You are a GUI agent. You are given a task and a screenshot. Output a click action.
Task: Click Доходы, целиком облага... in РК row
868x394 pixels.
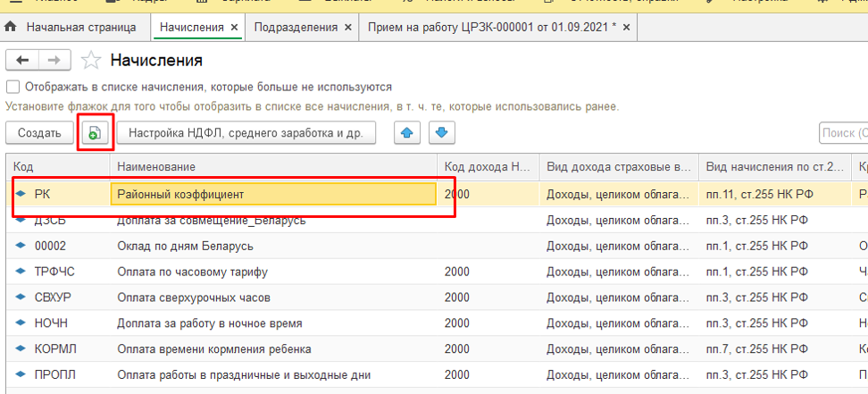pyautogui.click(x=618, y=195)
